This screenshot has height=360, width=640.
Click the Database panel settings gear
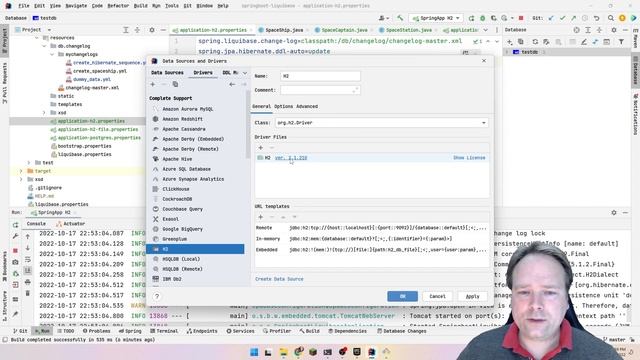(x=614, y=30)
